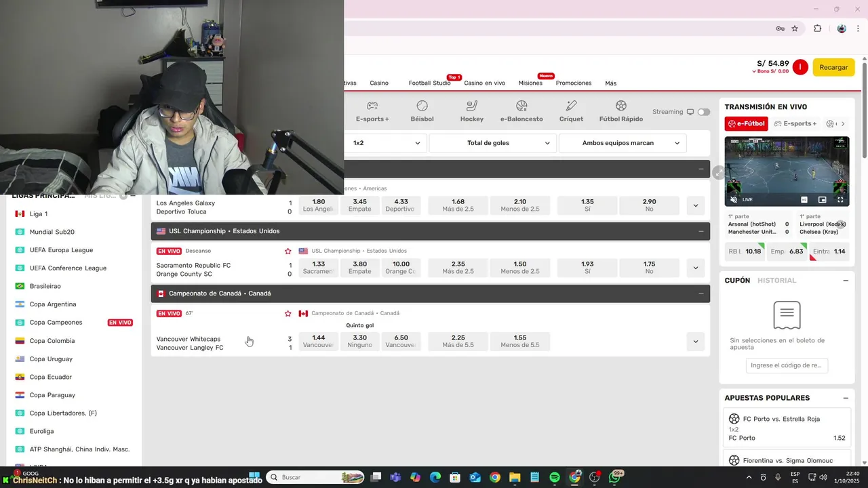Select the Béisbol sport icon
The height and width of the screenshot is (488, 868).
click(422, 111)
